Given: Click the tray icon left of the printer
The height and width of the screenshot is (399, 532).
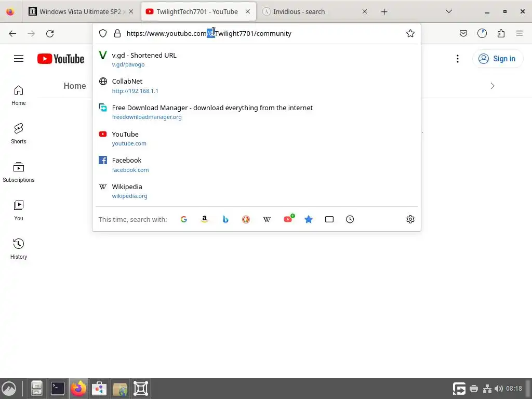Looking at the screenshot, I should tap(459, 389).
